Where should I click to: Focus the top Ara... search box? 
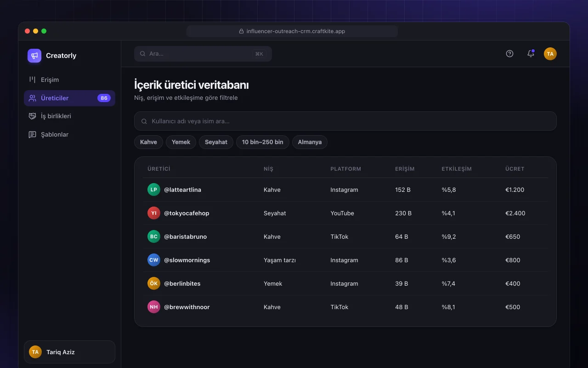click(x=203, y=54)
